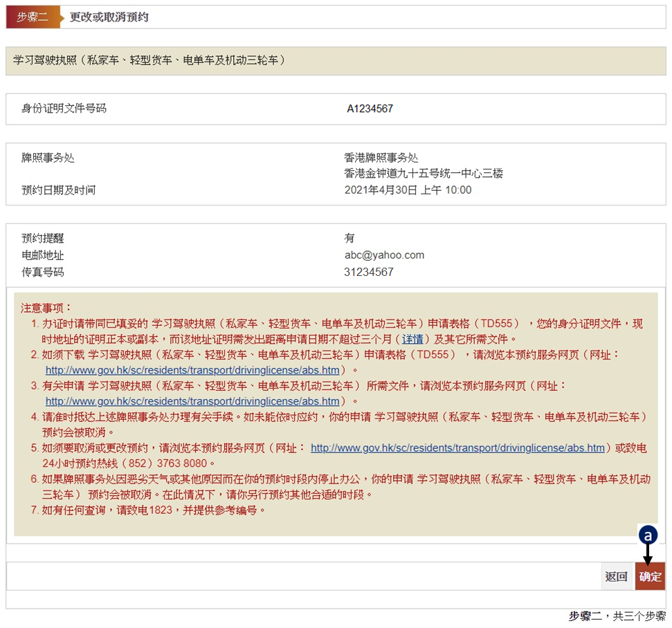672x628 pixels.
Task: Open the abs.htm link in note 5
Action: click(457, 448)
